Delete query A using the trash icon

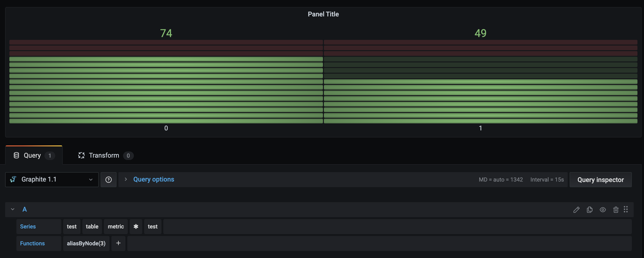pyautogui.click(x=615, y=210)
